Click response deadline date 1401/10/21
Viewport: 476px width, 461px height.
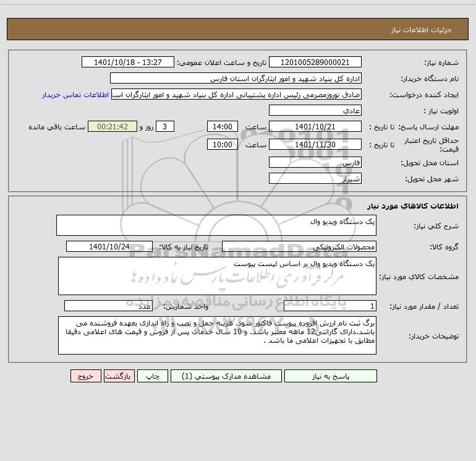click(x=315, y=126)
